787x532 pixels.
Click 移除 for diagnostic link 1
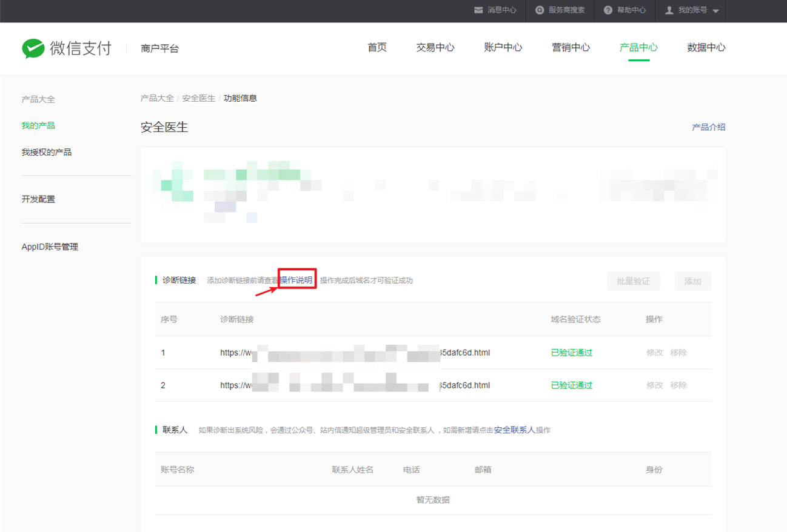[678, 353]
